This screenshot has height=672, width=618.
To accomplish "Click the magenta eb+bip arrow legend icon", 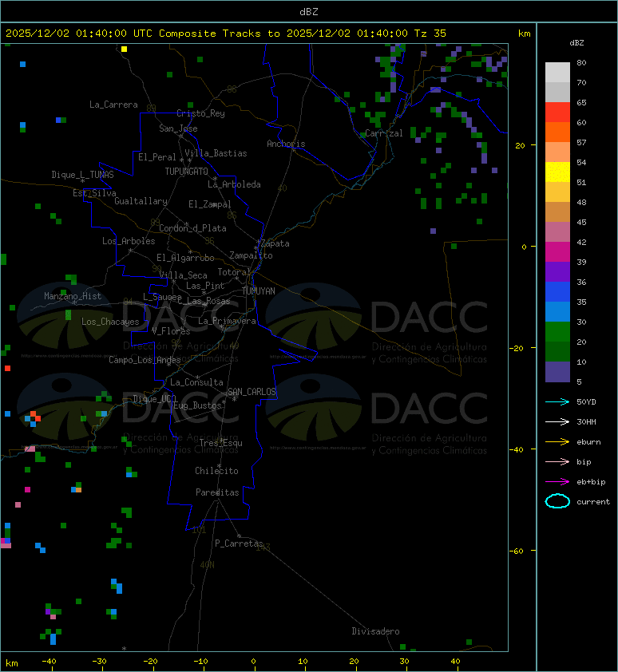I will [557, 482].
